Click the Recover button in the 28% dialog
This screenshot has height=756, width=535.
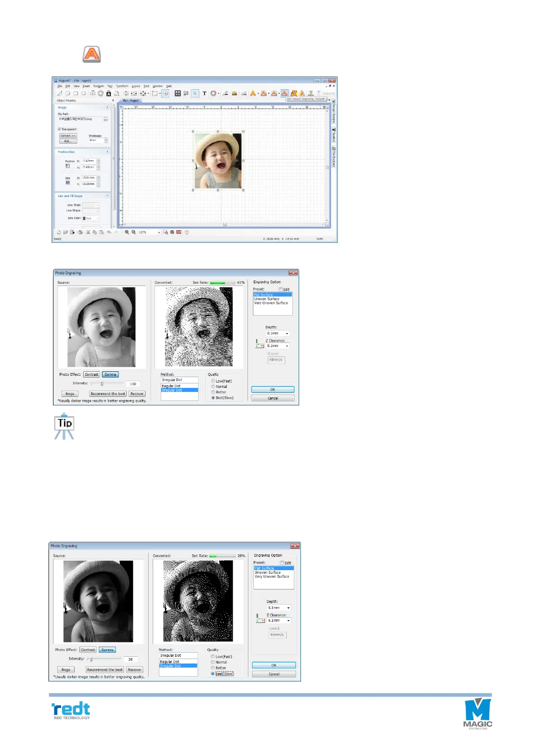[134, 670]
